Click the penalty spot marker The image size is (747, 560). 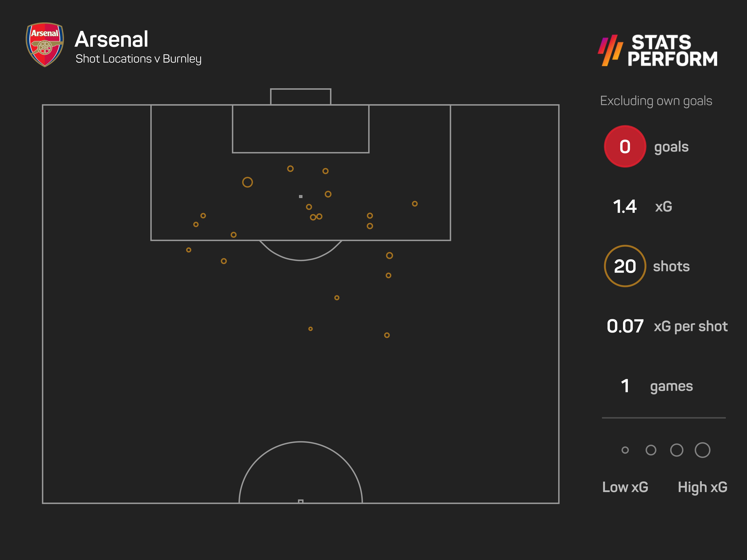coord(300,196)
